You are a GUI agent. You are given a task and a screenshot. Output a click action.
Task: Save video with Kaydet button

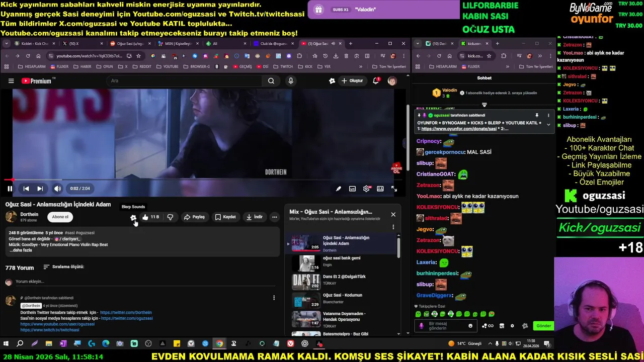(x=225, y=217)
